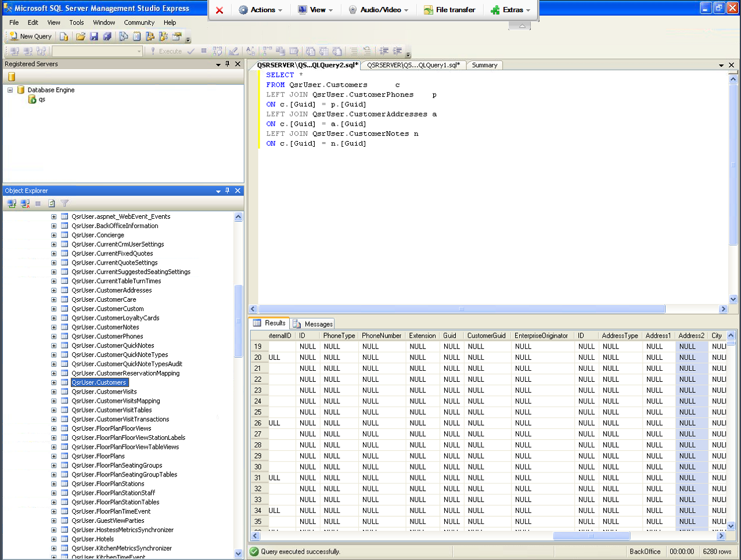741x560 pixels.
Task: Switch to the Messages tab
Action: pos(313,324)
